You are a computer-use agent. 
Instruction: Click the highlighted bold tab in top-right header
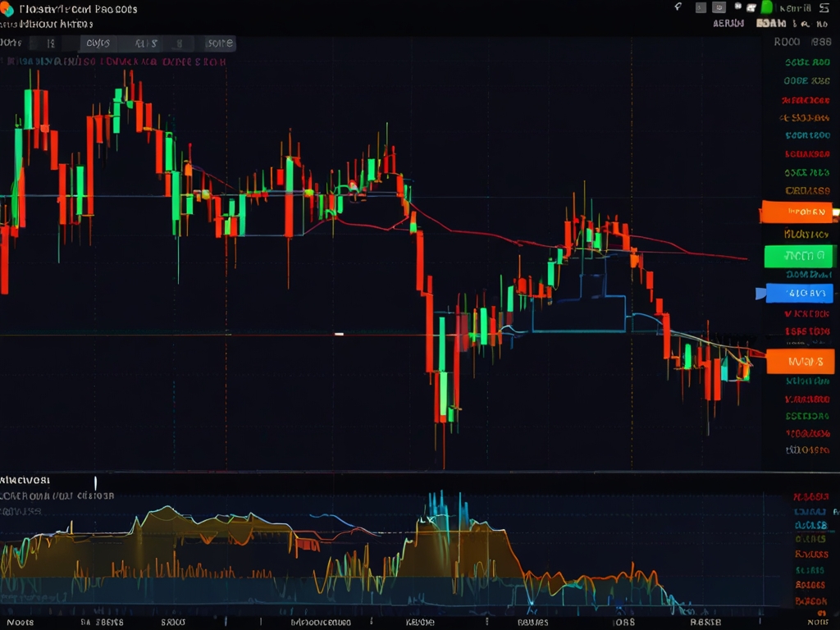tap(771, 24)
